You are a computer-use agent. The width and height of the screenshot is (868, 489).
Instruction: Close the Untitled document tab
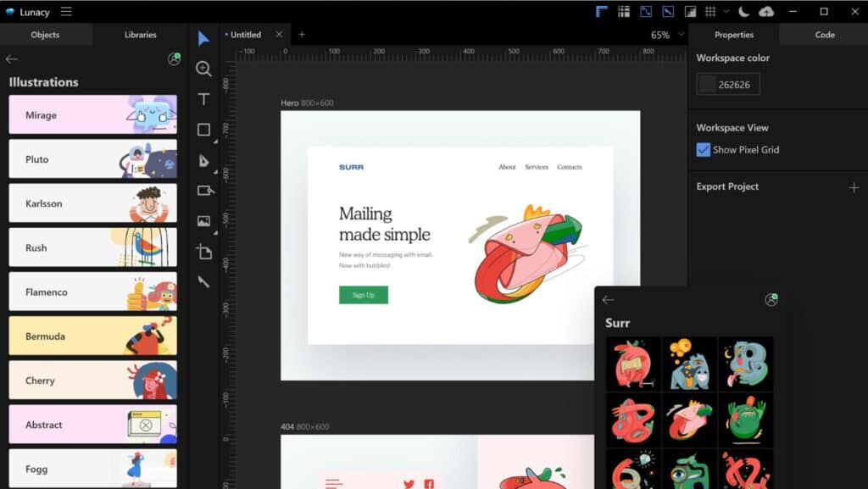[x=280, y=35]
